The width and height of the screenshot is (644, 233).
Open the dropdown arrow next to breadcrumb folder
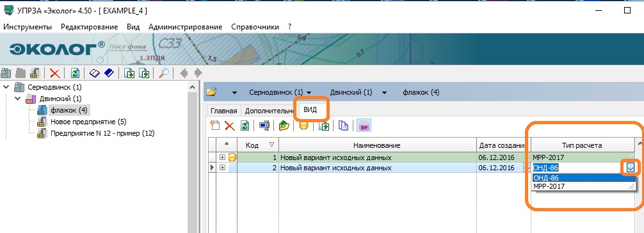coord(234,93)
